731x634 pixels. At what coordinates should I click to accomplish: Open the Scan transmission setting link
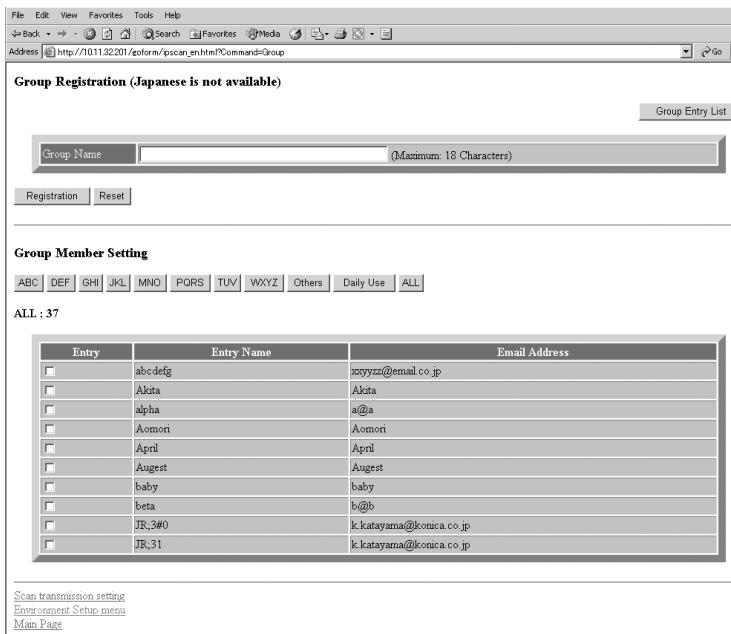(x=69, y=596)
